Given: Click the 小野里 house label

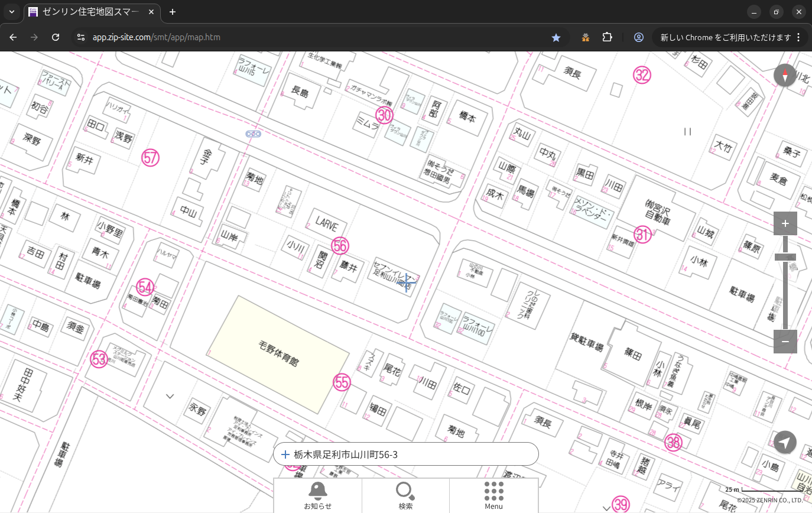Looking at the screenshot, I should coord(110,230).
